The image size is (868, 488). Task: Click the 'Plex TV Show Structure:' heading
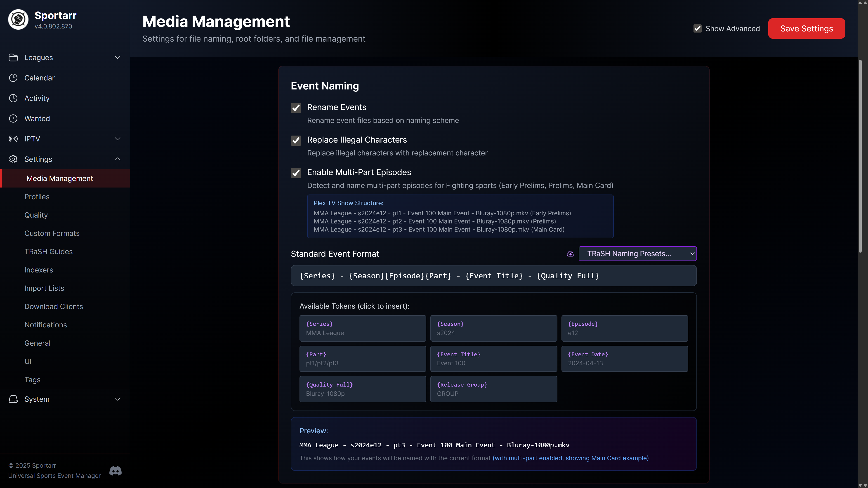tap(348, 203)
